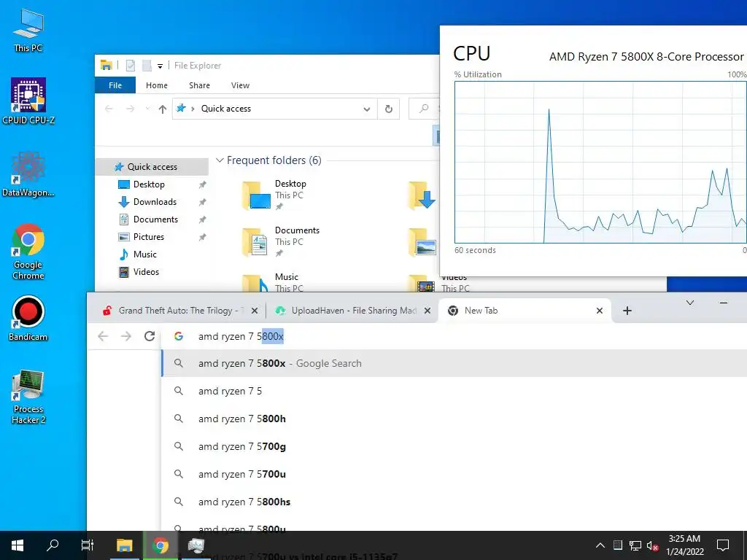Switch to Chrome on the taskbar
The image size is (747, 560).
[160, 545]
